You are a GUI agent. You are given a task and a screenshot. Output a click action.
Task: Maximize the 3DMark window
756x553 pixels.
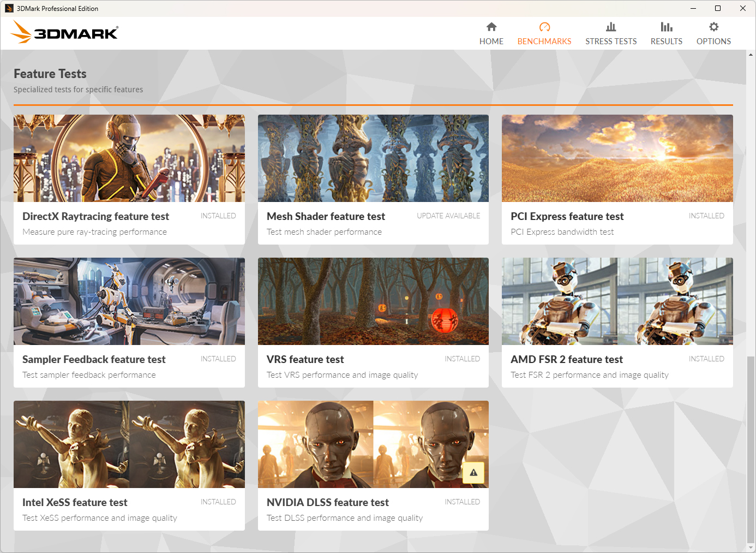pyautogui.click(x=718, y=8)
